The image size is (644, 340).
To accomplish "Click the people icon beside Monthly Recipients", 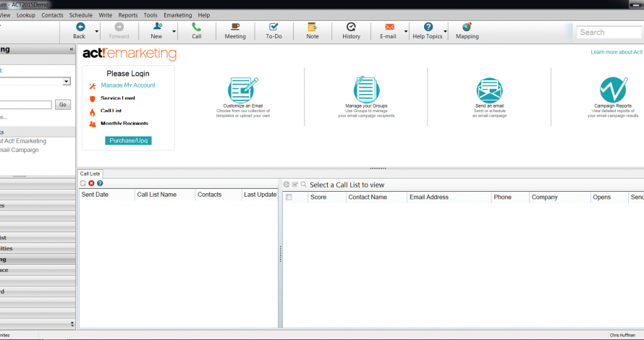I will [x=93, y=124].
